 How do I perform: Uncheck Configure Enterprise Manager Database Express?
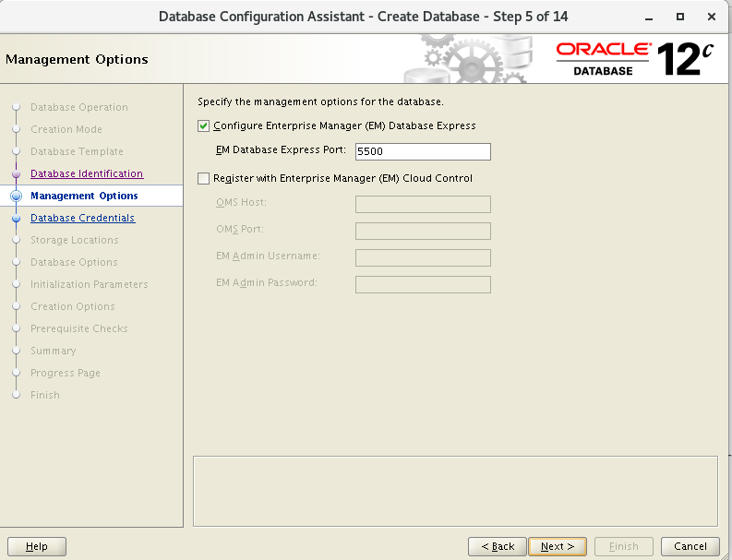point(204,126)
